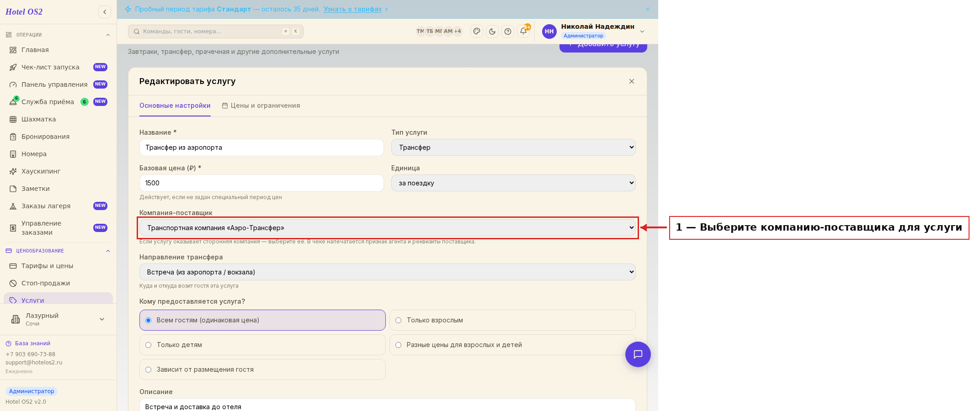This screenshot has height=411, width=980.
Task: Open the Единица dropdown
Action: pos(513,183)
